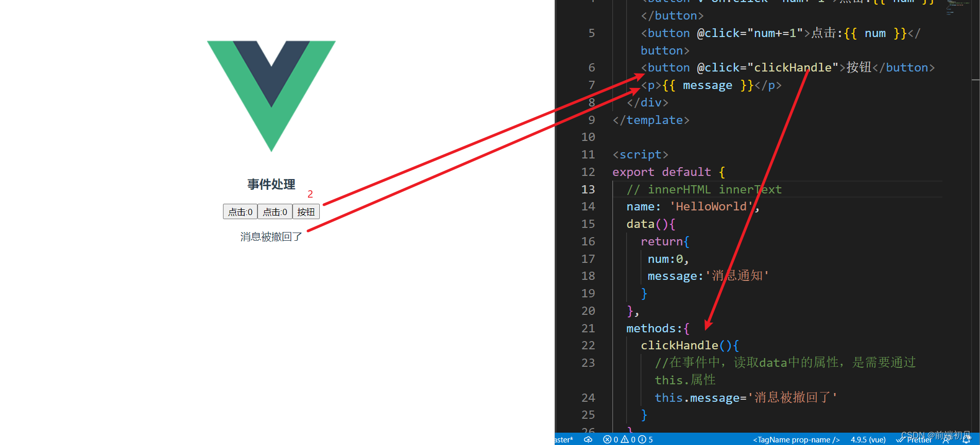This screenshot has height=445, width=980.
Task: Click the TagName prop-name status item
Action: [796, 439]
